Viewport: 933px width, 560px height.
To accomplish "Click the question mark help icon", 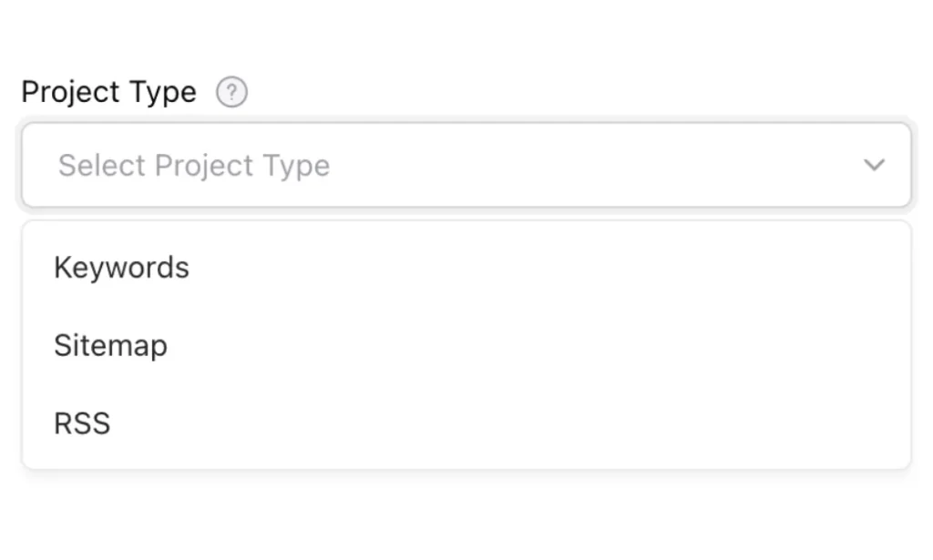I will [231, 92].
